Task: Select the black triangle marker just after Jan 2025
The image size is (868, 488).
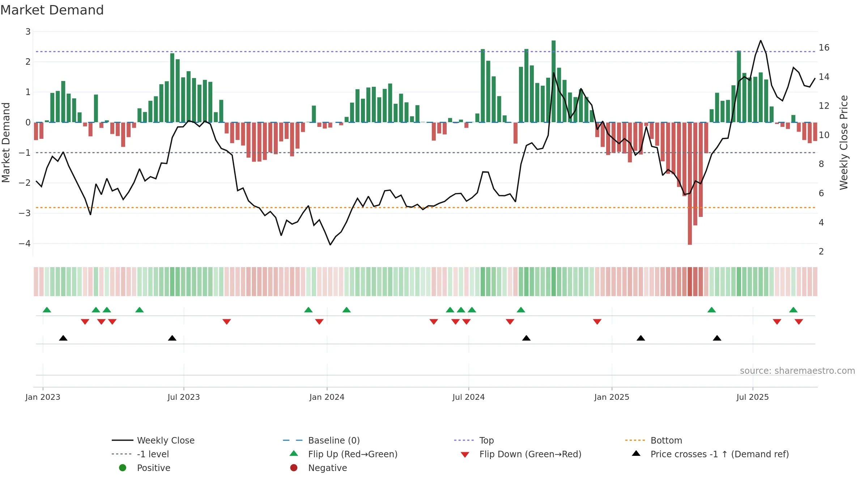Action: point(641,338)
